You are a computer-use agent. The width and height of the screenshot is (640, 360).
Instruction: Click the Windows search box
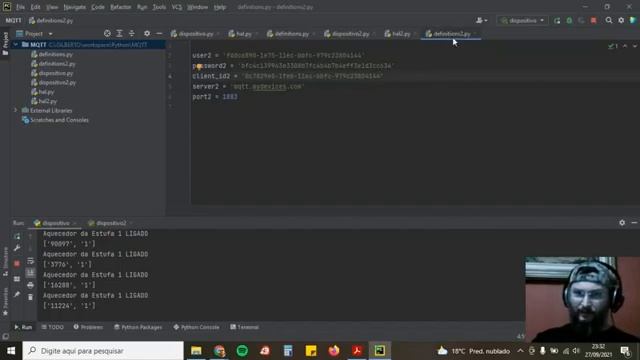click(x=103, y=351)
